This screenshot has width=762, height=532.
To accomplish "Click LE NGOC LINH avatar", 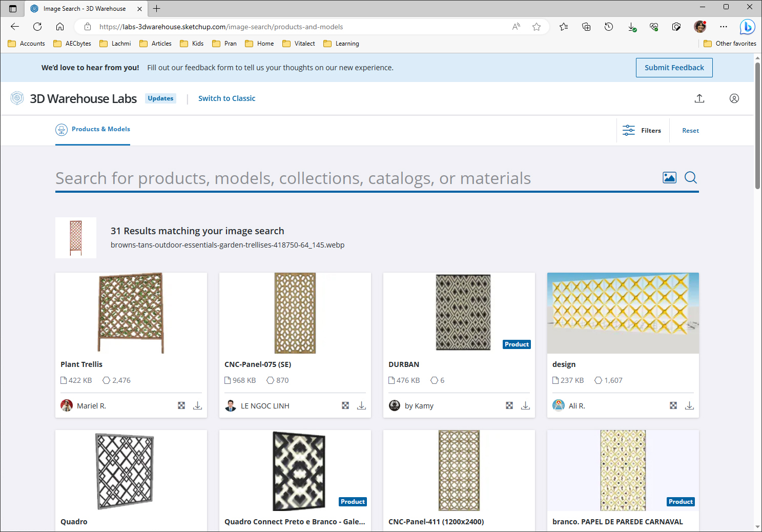I will point(231,405).
